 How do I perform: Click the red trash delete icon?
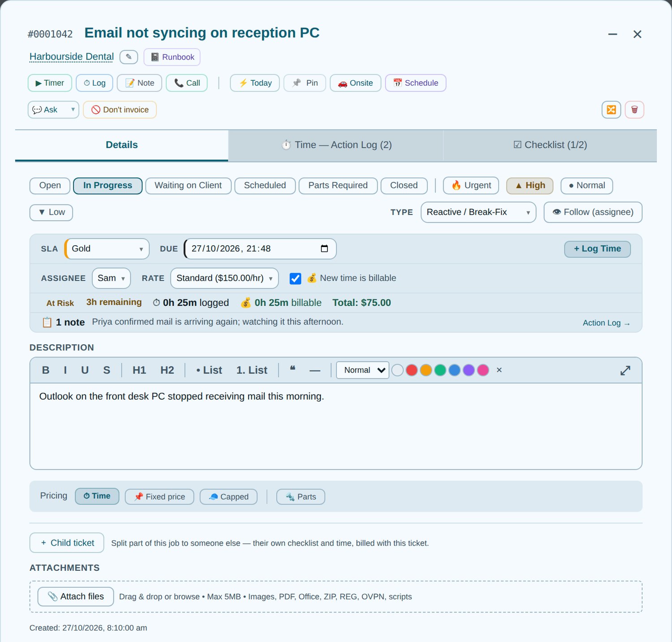[634, 110]
